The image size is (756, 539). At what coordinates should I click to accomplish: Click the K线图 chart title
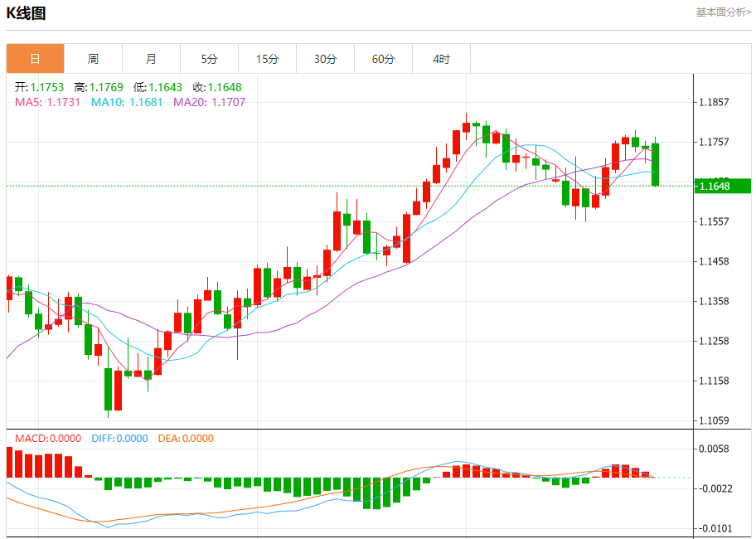click(x=26, y=13)
